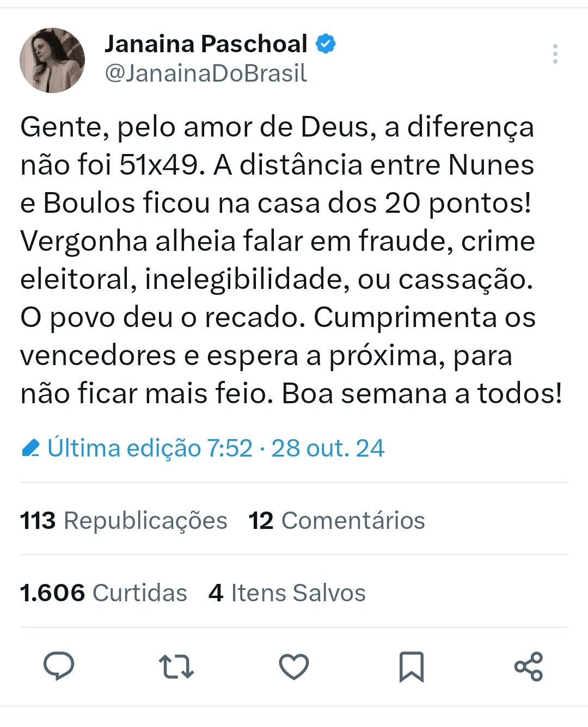View the 1.606 Curtidas list
Image resolution: width=588 pixels, height=727 pixels.
point(103,593)
